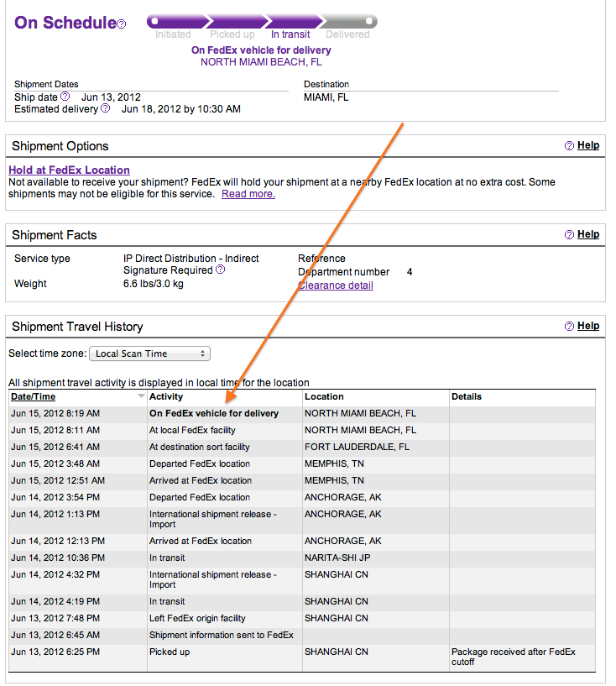616x686 pixels.
Task: Open Help link in Shipment Options
Action: [x=588, y=145]
